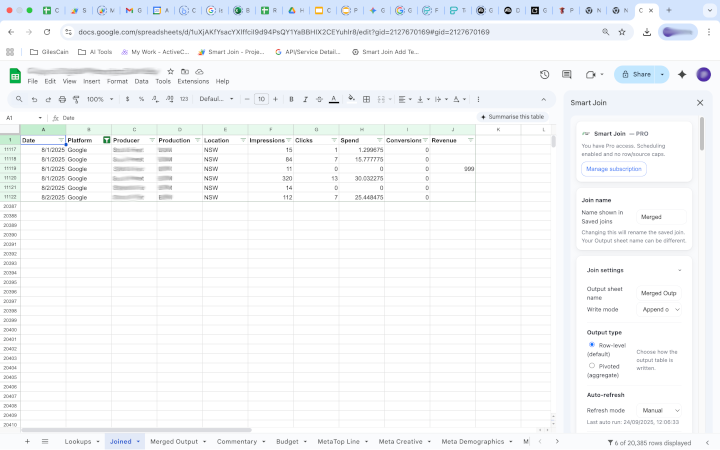Open the Extensions menu
Screen dimensions: 720x450
pos(193,81)
